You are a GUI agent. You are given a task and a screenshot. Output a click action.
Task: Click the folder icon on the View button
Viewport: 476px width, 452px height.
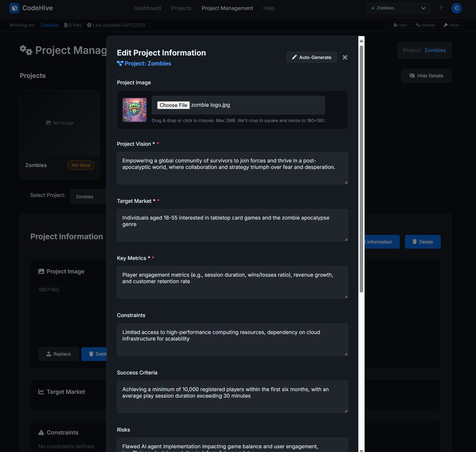[395, 25]
